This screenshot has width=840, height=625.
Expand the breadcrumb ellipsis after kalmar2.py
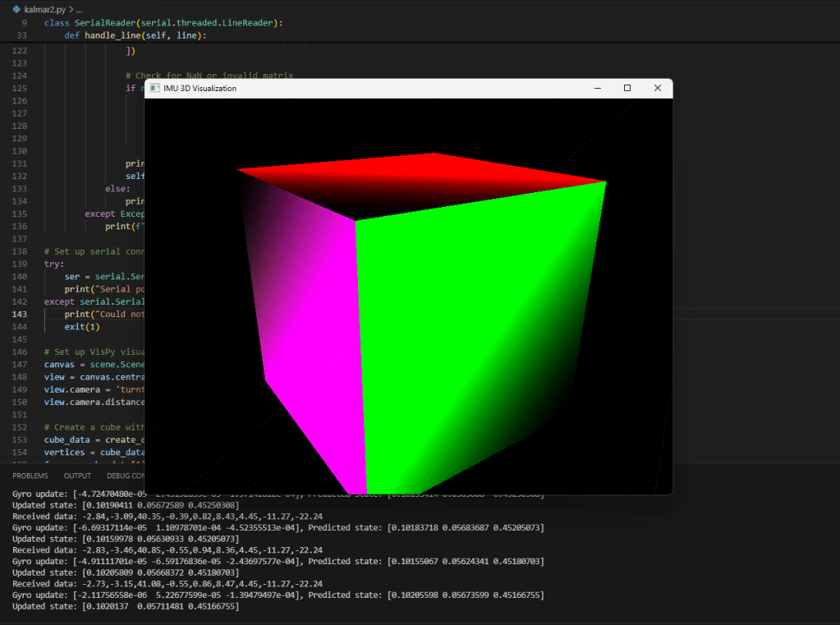(x=79, y=9)
